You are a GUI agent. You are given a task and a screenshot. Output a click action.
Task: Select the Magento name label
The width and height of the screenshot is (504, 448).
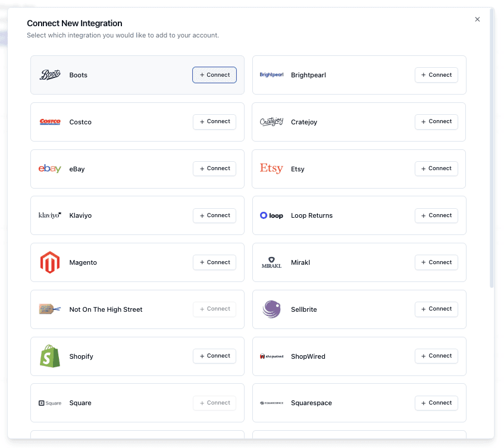click(83, 262)
